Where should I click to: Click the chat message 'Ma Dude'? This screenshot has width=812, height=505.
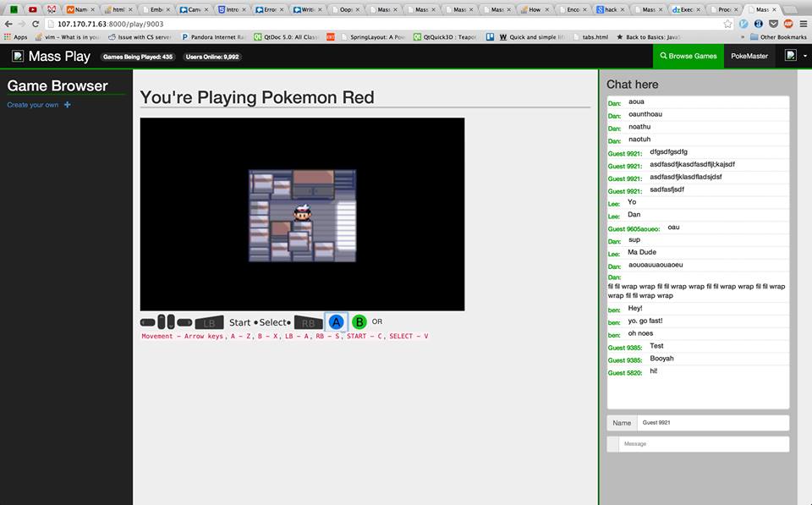pyautogui.click(x=642, y=252)
